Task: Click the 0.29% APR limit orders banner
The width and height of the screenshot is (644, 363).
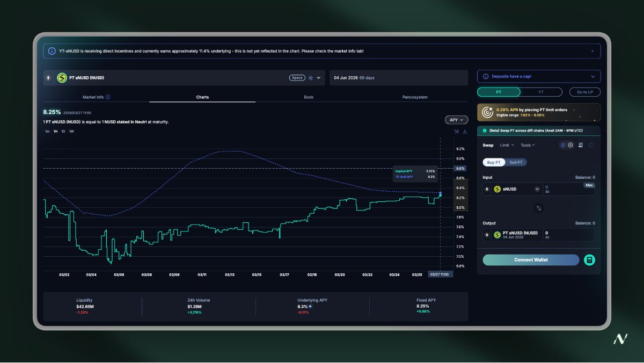Action: [x=539, y=112]
